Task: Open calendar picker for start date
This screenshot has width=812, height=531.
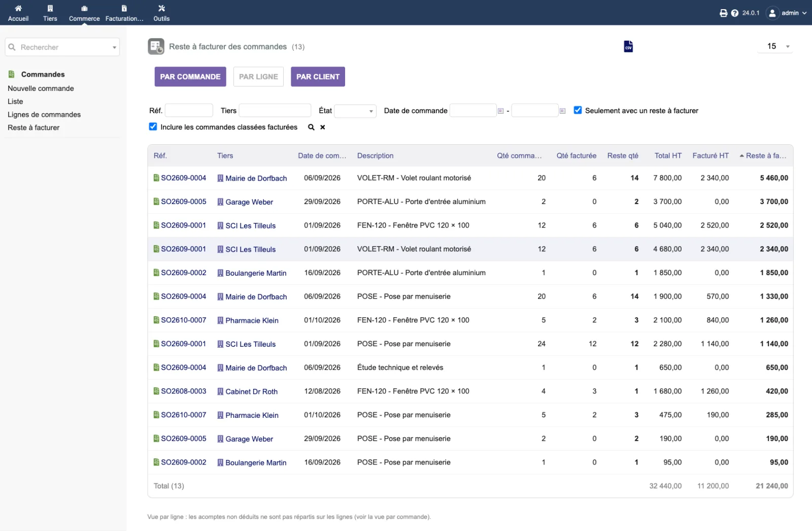Action: point(500,111)
